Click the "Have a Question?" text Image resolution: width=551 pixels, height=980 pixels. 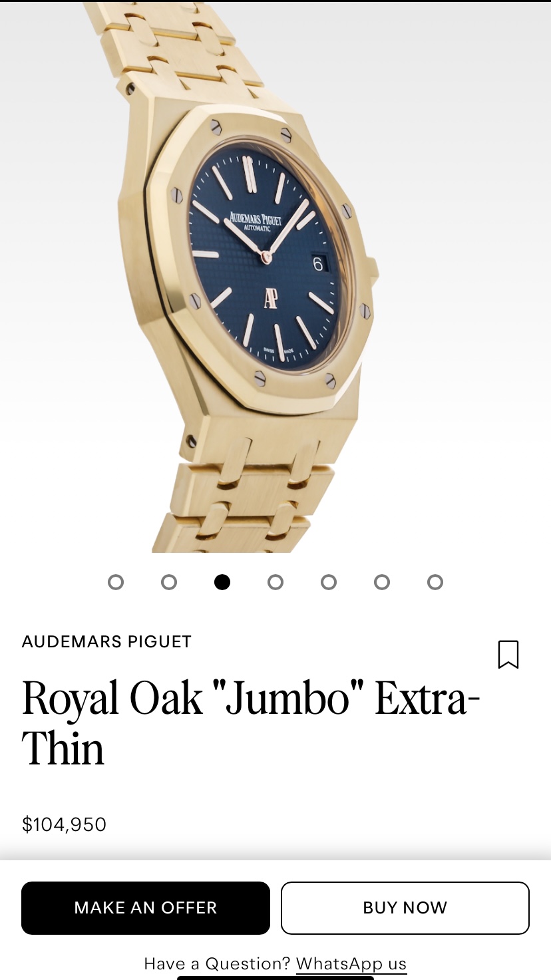pos(217,963)
